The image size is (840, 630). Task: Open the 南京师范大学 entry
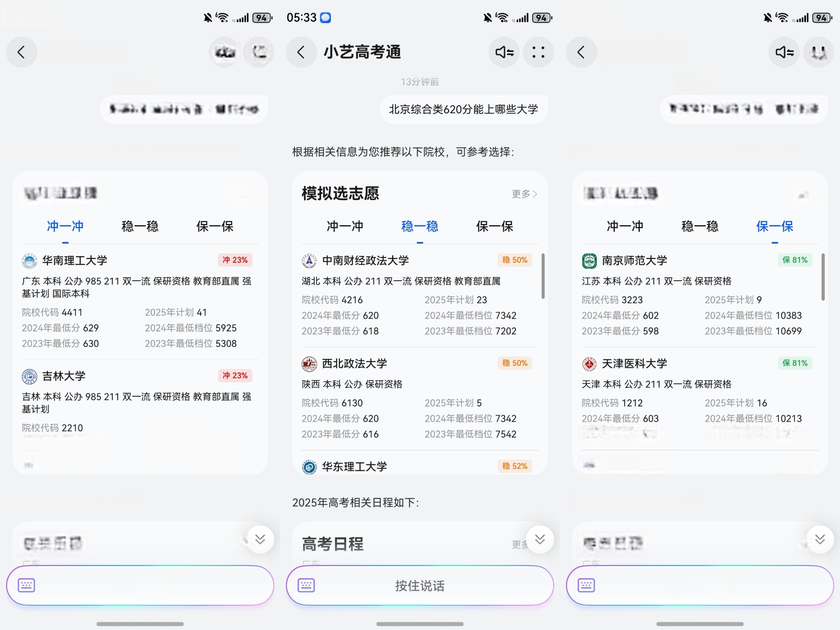tap(700, 295)
